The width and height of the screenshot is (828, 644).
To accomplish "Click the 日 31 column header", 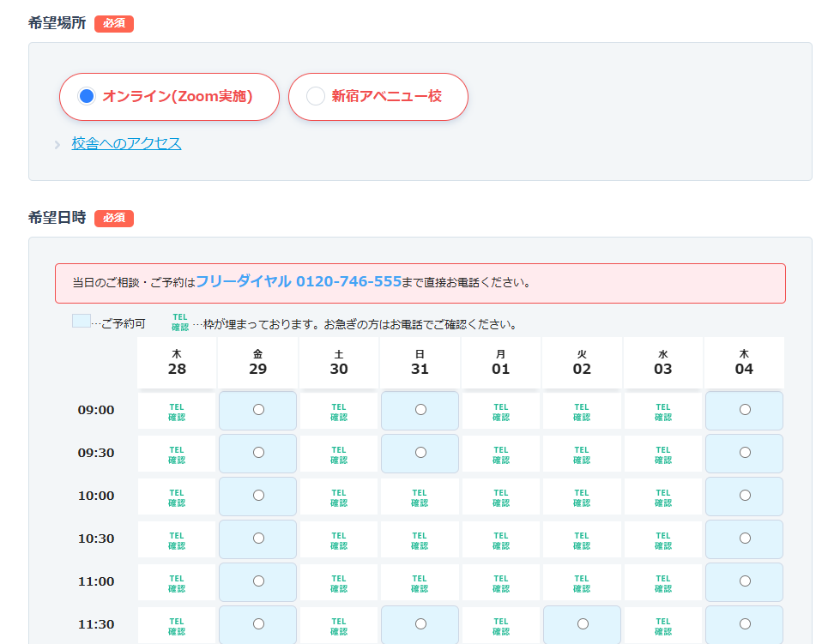I will click(x=420, y=362).
